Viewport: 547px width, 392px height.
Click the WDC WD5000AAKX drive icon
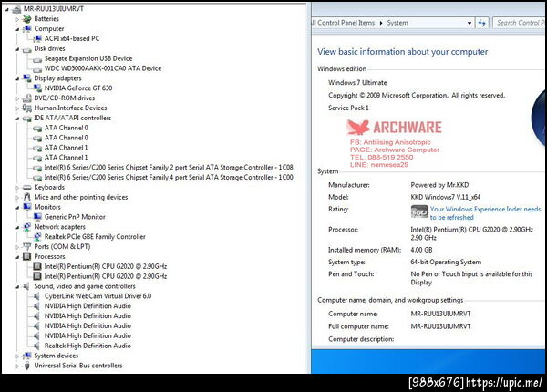tap(37, 69)
